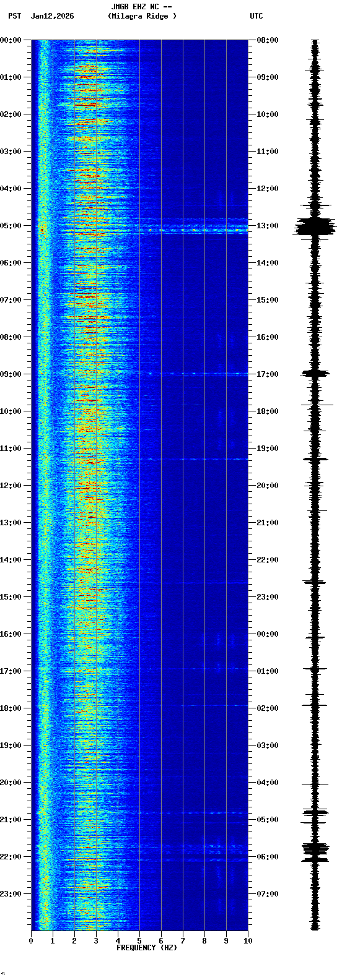
Task: Click the '13:00' PST time label on left
Action: tap(11, 523)
